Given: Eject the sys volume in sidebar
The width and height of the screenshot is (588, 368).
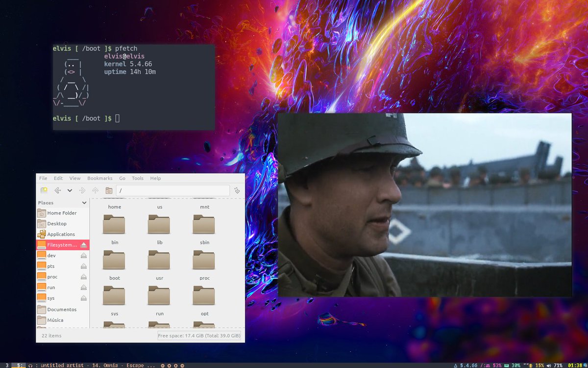Looking at the screenshot, I should tap(84, 298).
